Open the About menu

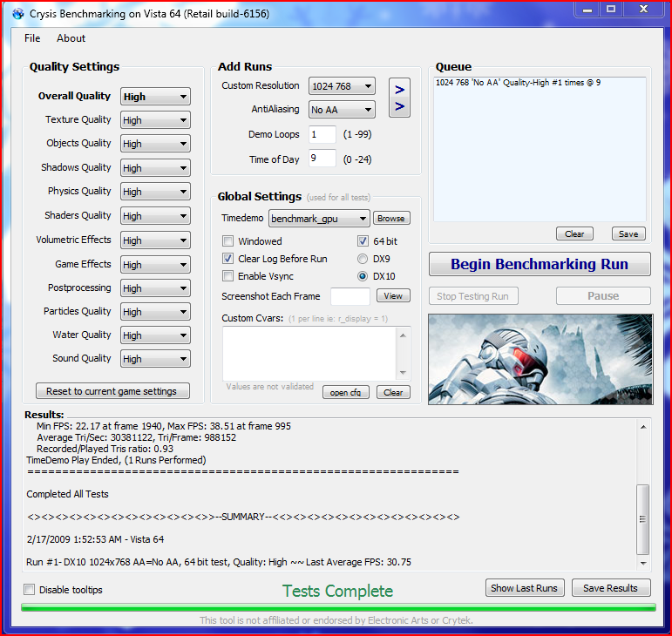click(71, 38)
